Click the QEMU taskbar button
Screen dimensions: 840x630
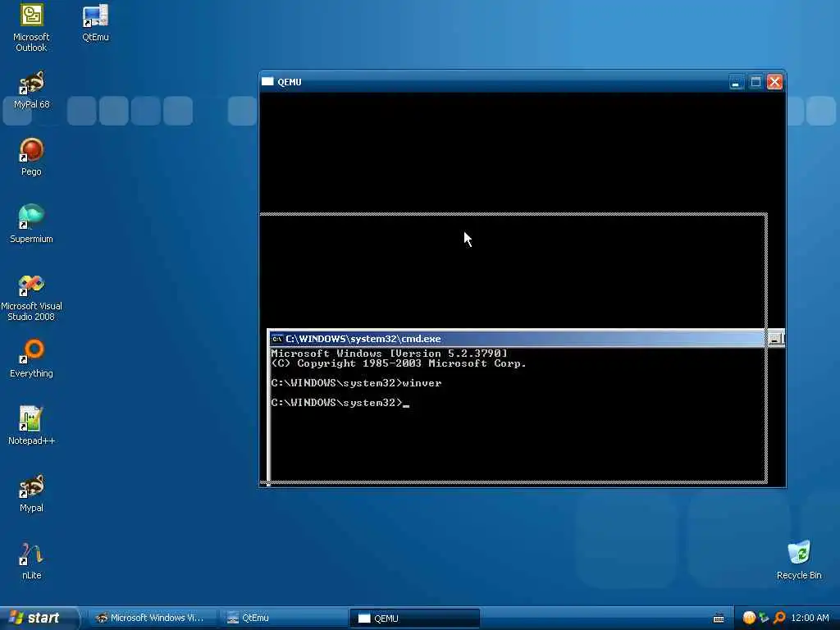[414, 619]
